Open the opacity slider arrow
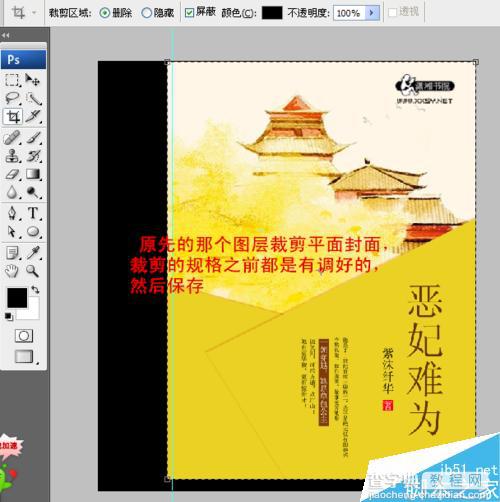 [372, 13]
